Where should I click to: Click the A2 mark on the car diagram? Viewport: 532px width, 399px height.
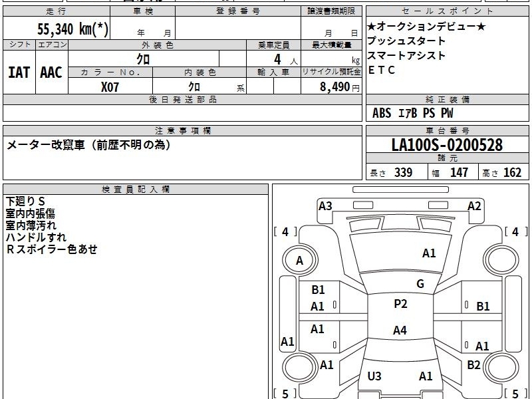(x=474, y=206)
